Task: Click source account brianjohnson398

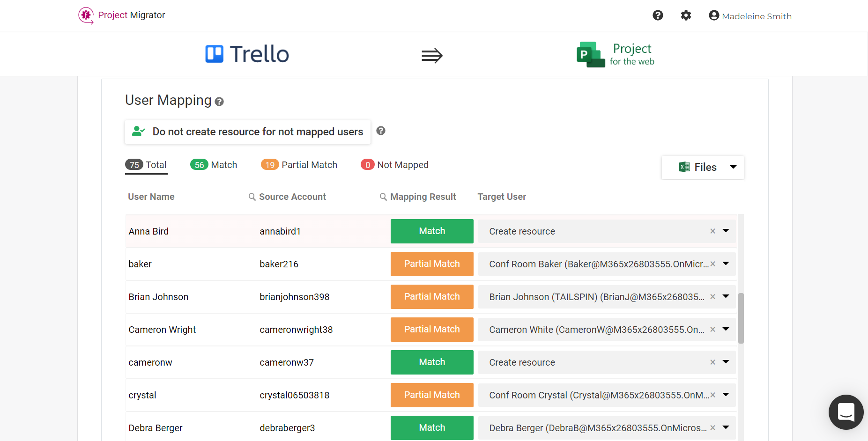Action: point(295,297)
